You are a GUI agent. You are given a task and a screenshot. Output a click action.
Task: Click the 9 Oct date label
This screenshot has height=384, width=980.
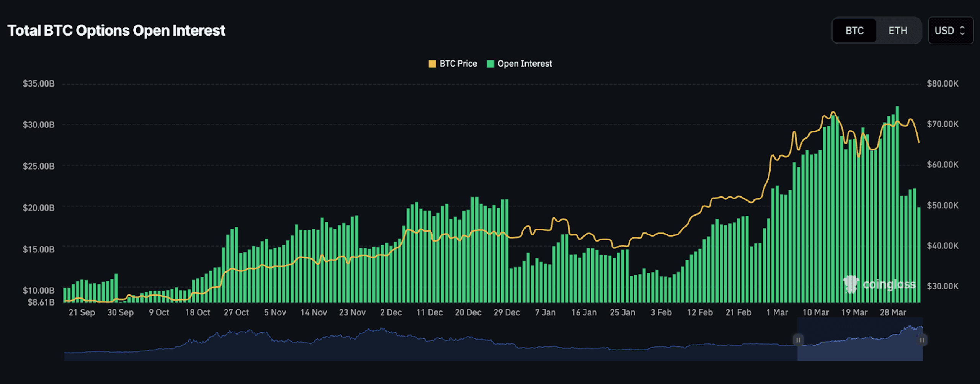click(x=159, y=312)
